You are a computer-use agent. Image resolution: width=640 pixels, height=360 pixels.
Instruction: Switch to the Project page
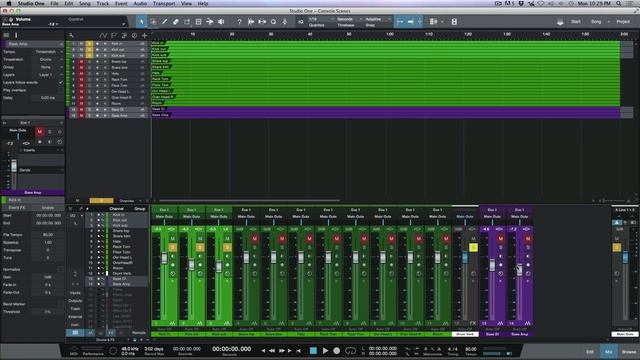[x=623, y=22]
